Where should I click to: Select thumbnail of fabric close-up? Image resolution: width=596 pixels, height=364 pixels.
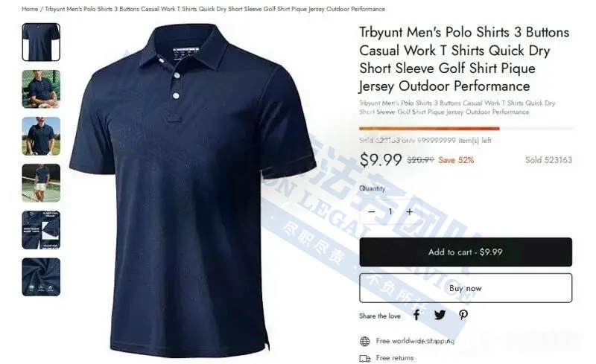[x=41, y=277]
